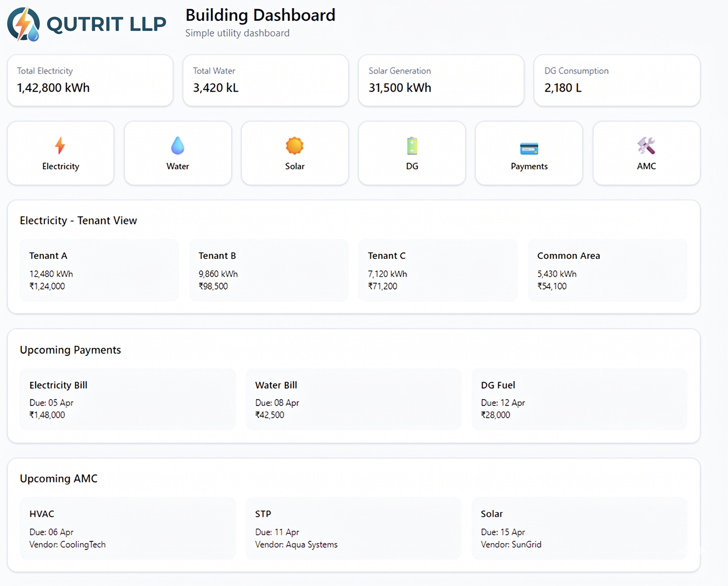Click the ₹28,000 fuel amount
This screenshot has height=586, width=728.
point(495,415)
